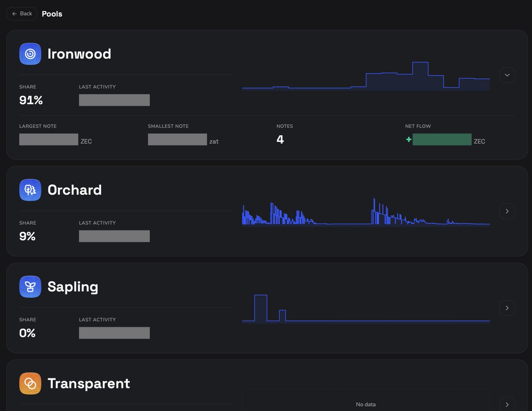
Task: Click the SMALLEST NOTE label
Action: [168, 126]
